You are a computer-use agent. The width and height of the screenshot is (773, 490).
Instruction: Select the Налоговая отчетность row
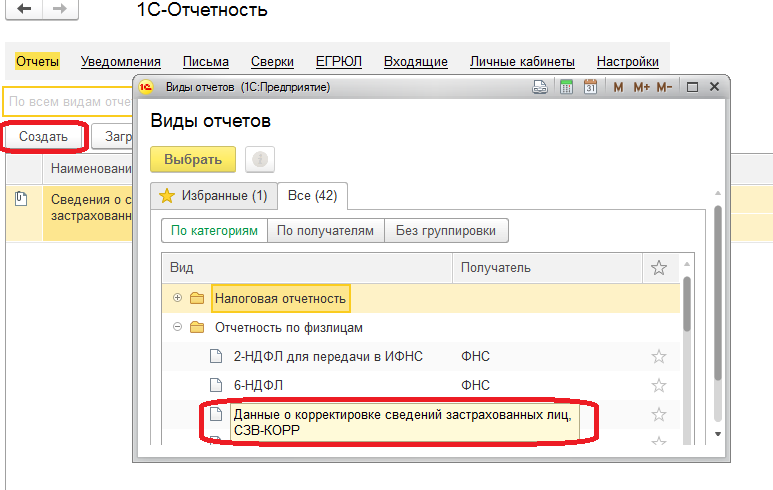point(421,298)
